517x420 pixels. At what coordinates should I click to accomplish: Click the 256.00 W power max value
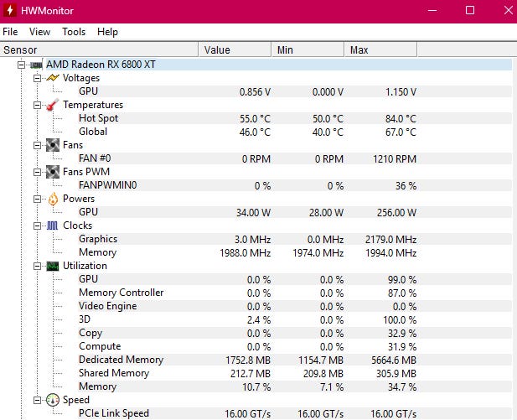coord(396,212)
